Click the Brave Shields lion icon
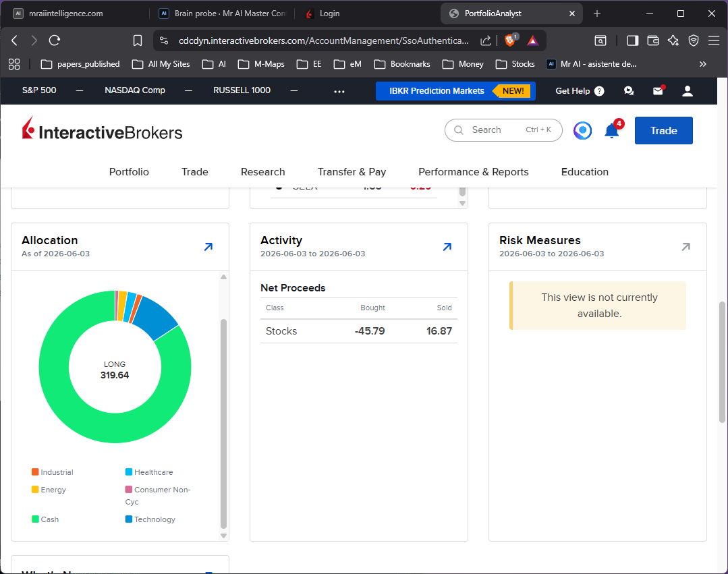728x574 pixels. point(510,40)
